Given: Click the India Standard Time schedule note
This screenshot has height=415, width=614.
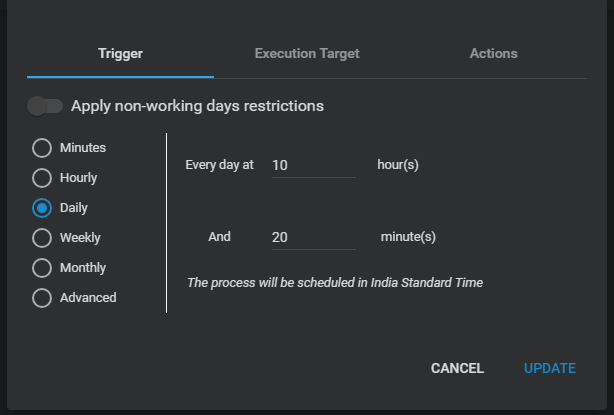Looking at the screenshot, I should click(335, 283).
